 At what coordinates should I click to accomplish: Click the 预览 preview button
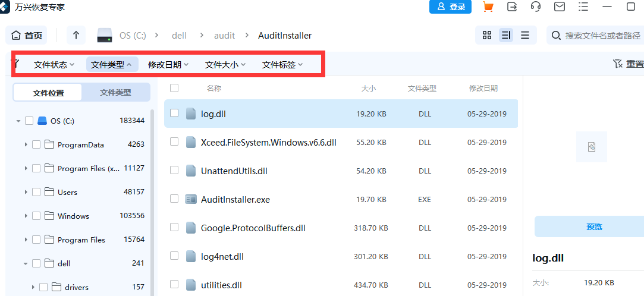pyautogui.click(x=594, y=226)
